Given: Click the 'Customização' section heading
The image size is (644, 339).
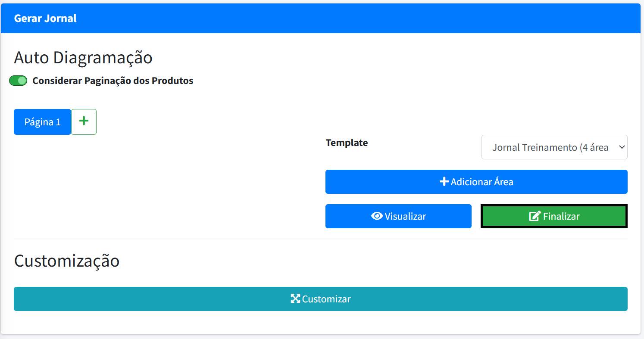Looking at the screenshot, I should (x=67, y=261).
